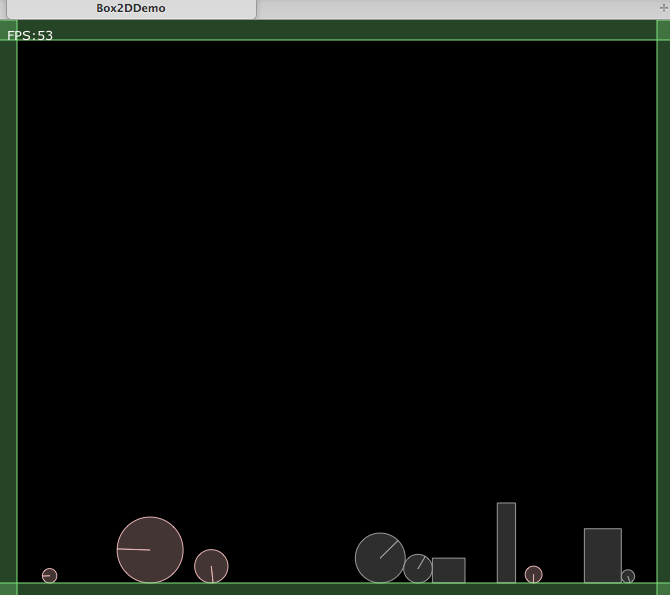This screenshot has height=595, width=670.
Task: Select the tiny pink circle near left wall
Action: pos(50,575)
